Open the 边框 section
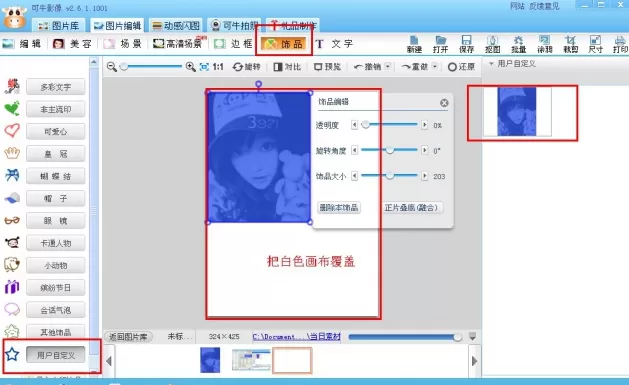Screen dimensions: 629x385 (233, 43)
